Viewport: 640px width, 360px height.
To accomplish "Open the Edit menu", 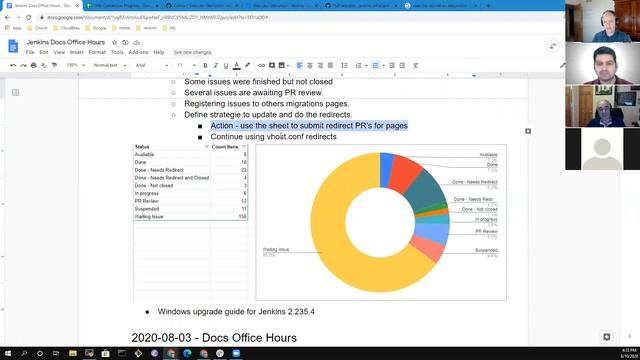I will click(44, 52).
